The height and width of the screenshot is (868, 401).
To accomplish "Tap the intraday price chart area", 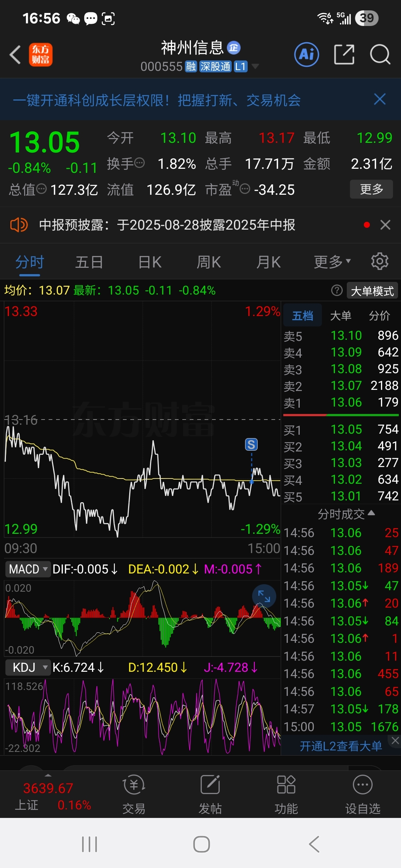I will tap(142, 419).
